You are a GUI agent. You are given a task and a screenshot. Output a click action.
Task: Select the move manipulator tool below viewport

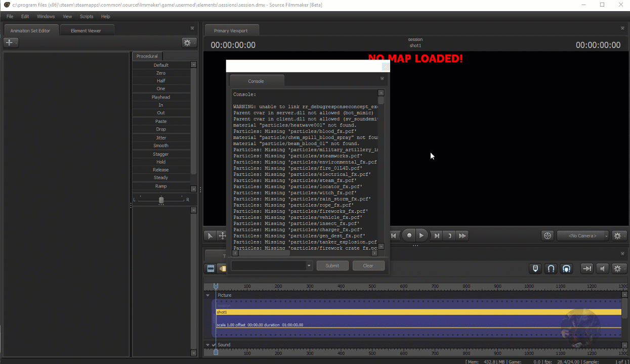click(222, 236)
